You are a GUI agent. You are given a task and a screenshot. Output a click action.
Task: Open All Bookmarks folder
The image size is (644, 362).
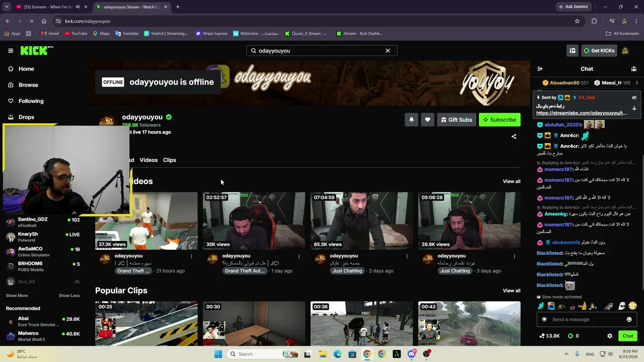(x=622, y=34)
